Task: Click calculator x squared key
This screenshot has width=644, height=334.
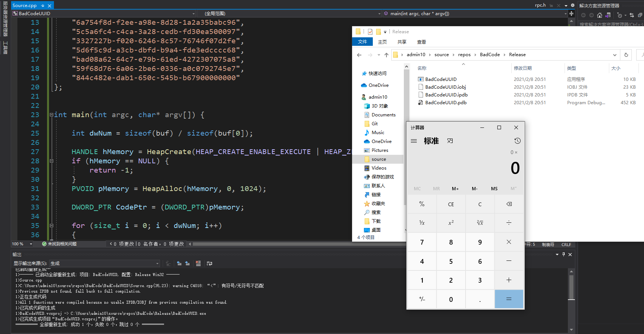Action: coord(451,223)
